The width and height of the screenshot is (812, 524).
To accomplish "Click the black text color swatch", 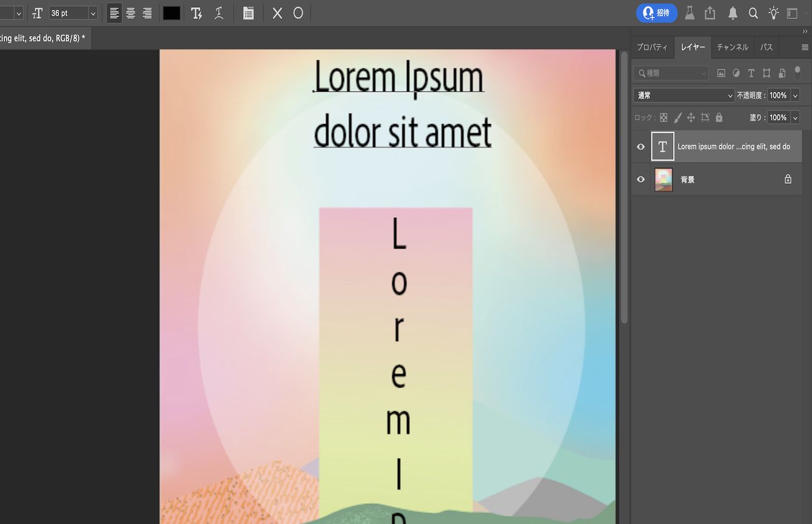I will point(171,13).
